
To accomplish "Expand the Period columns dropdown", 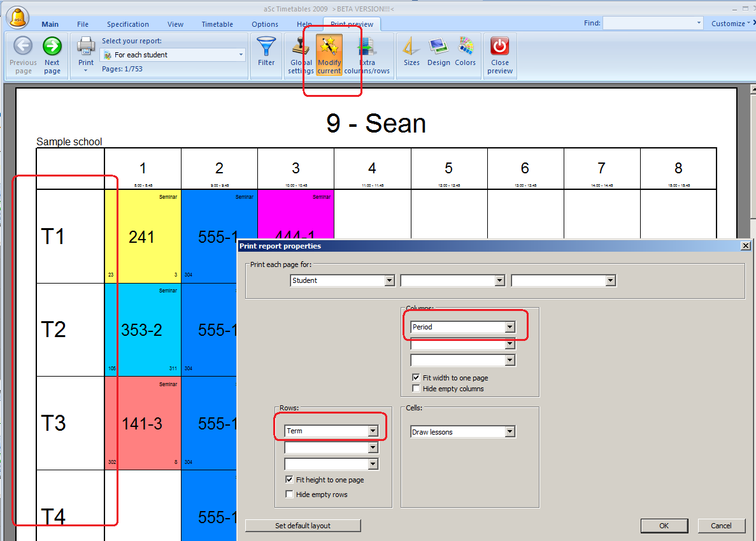I will [x=510, y=327].
